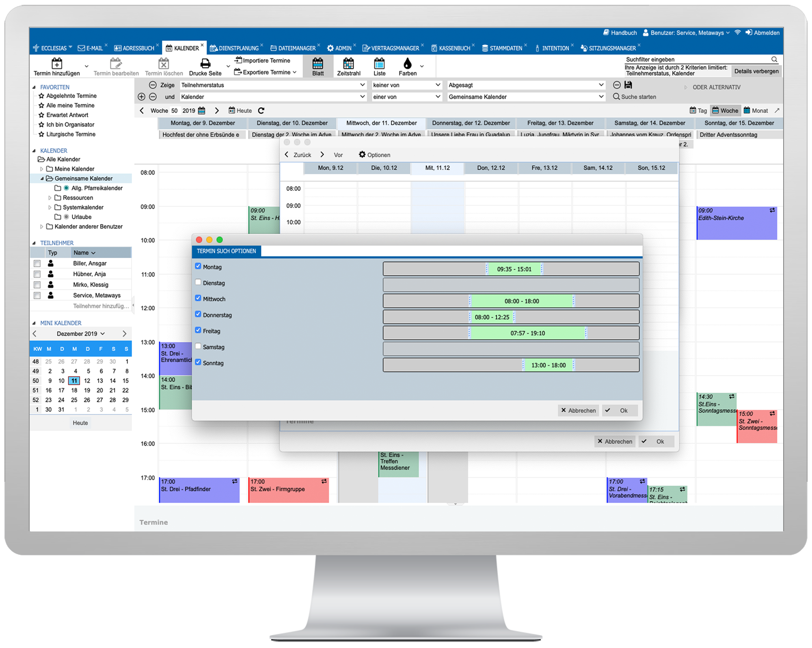Uncheck the Donnerstag checkbox

[198, 314]
